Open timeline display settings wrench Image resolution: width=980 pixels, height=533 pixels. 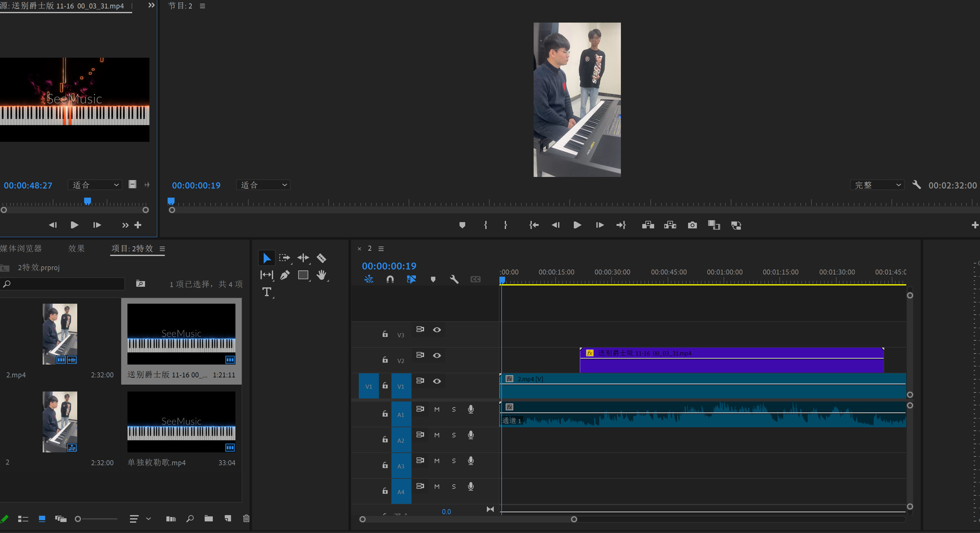(454, 280)
